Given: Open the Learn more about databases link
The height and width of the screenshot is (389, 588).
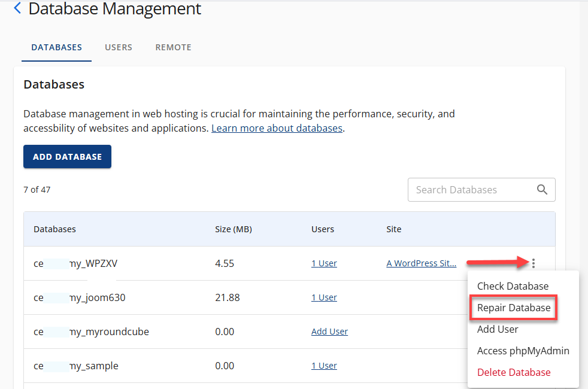Looking at the screenshot, I should coord(277,127).
